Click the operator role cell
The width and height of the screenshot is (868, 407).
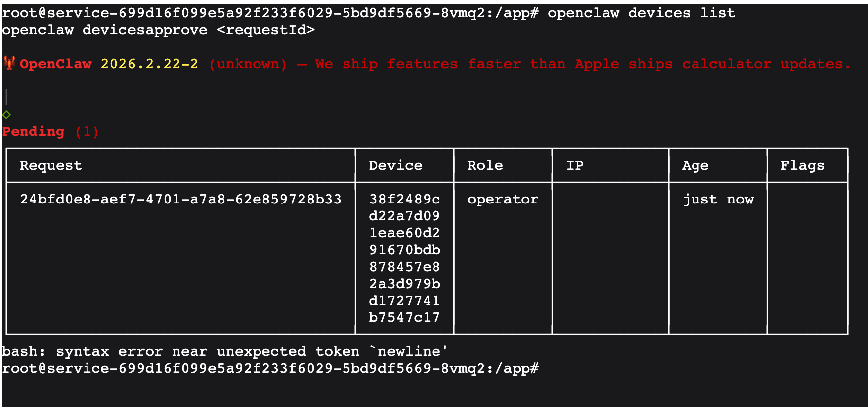click(x=503, y=200)
